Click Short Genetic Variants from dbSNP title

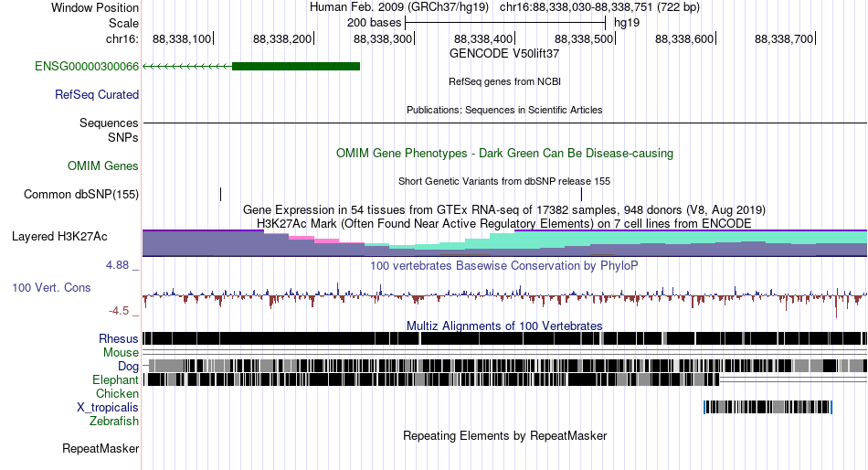tap(504, 181)
